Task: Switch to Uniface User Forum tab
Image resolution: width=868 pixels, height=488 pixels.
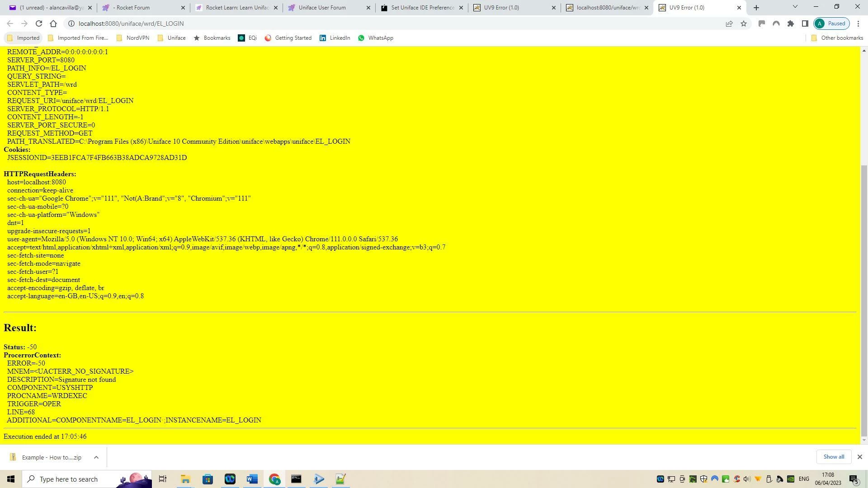Action: point(322,8)
